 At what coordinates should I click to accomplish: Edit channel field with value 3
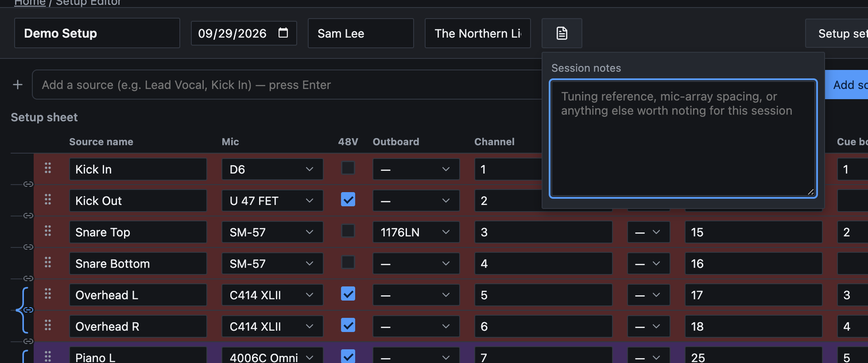coord(544,232)
